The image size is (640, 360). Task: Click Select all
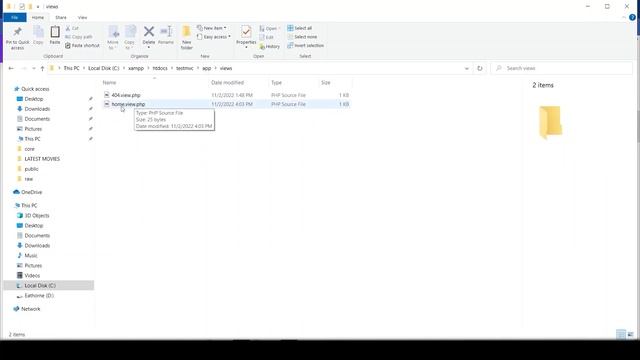coord(300,28)
